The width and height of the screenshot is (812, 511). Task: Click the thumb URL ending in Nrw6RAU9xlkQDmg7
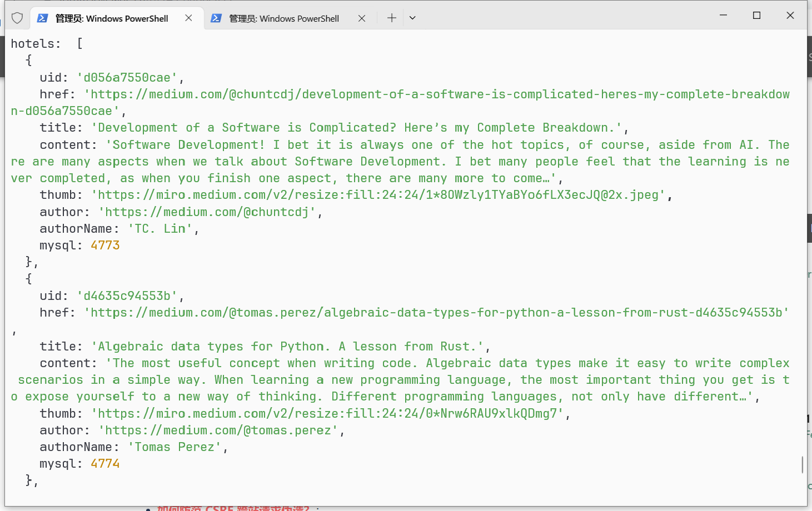pos(327,414)
